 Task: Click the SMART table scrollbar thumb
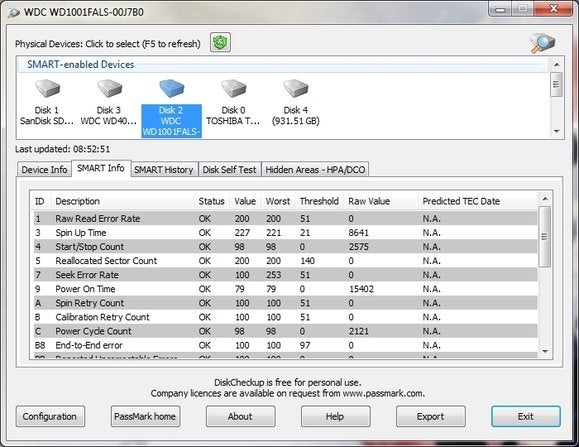pos(545,236)
